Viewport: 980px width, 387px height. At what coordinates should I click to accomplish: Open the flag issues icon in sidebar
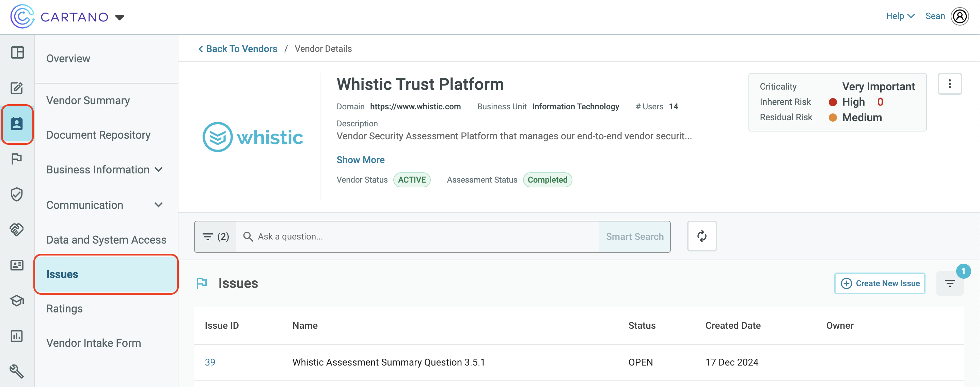tap(17, 159)
